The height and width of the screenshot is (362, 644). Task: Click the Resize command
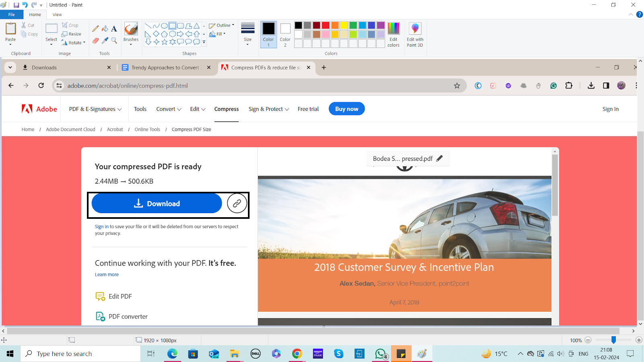point(71,34)
